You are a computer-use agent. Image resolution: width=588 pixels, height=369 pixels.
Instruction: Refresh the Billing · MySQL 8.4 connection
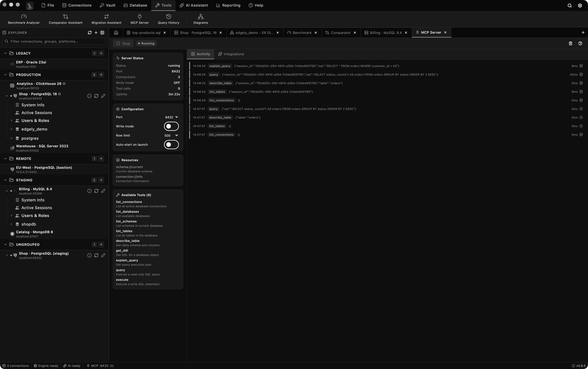(96, 191)
